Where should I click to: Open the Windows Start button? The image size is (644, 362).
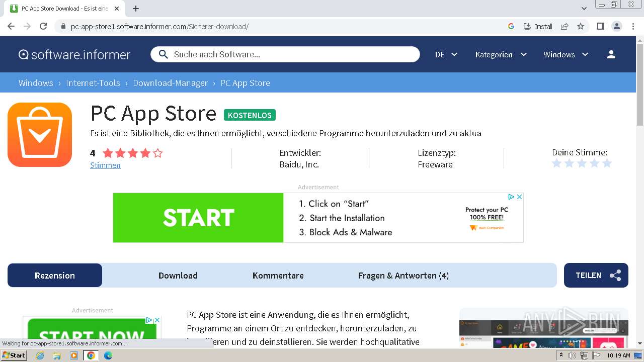14,355
